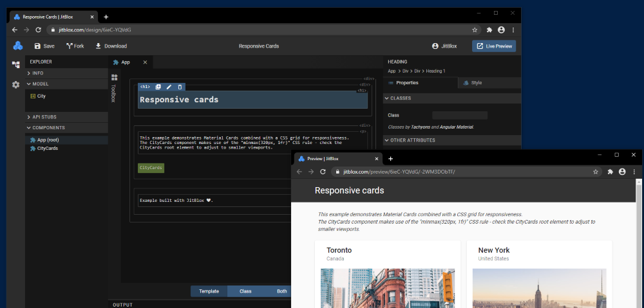The image size is (644, 308).
Task: Open the JitBlox user account menu
Action: coord(444,46)
